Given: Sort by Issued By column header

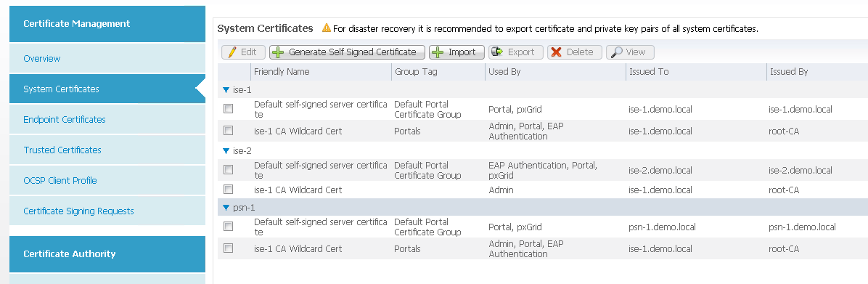Looking at the screenshot, I should point(817,71).
